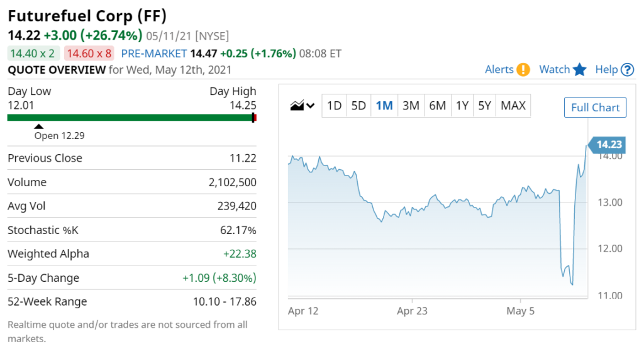Click the Help link text
Viewport: 644px width, 351px height.
pos(607,69)
